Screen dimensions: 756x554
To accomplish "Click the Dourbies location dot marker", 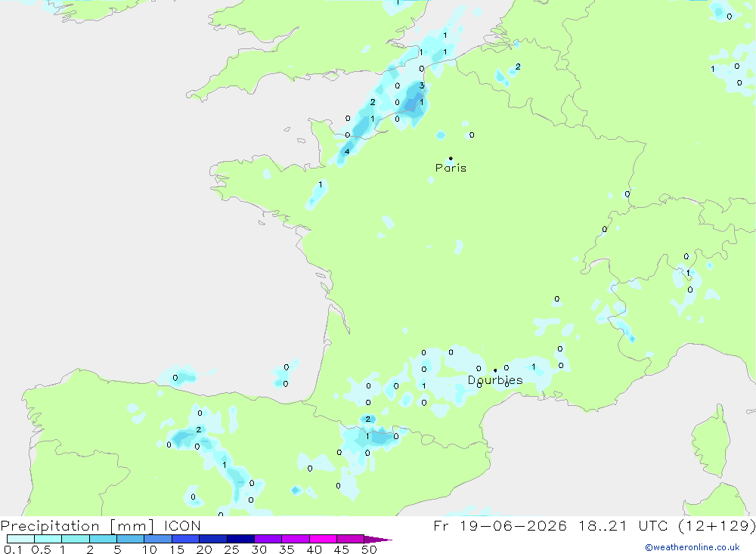I will point(495,370).
